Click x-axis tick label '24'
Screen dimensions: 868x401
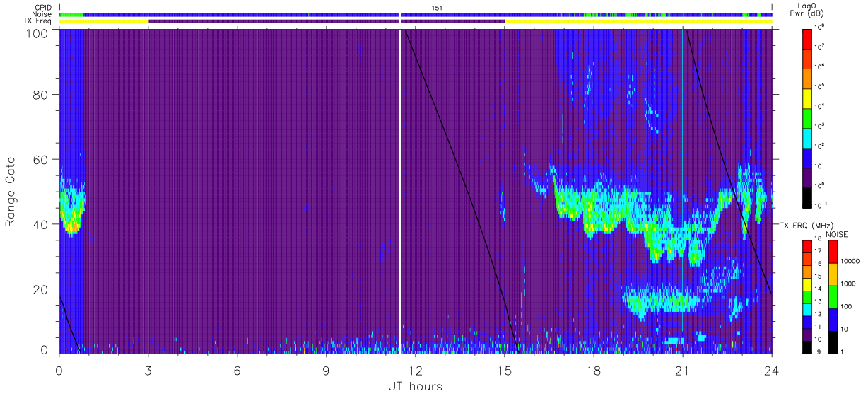772,370
